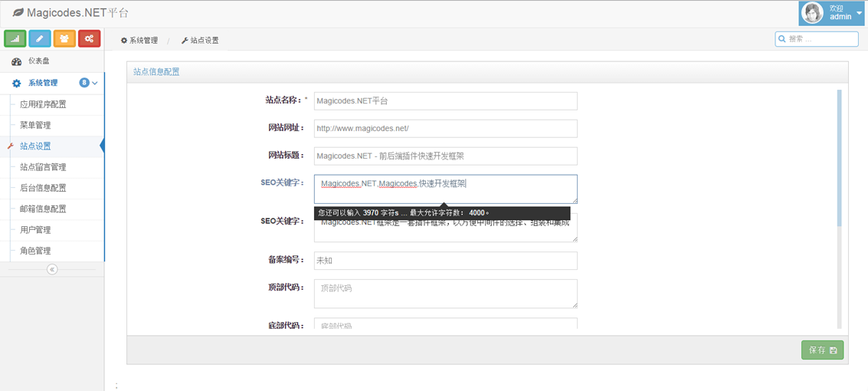Click the character count tooltip
The width and height of the screenshot is (868, 391).
(x=442, y=212)
